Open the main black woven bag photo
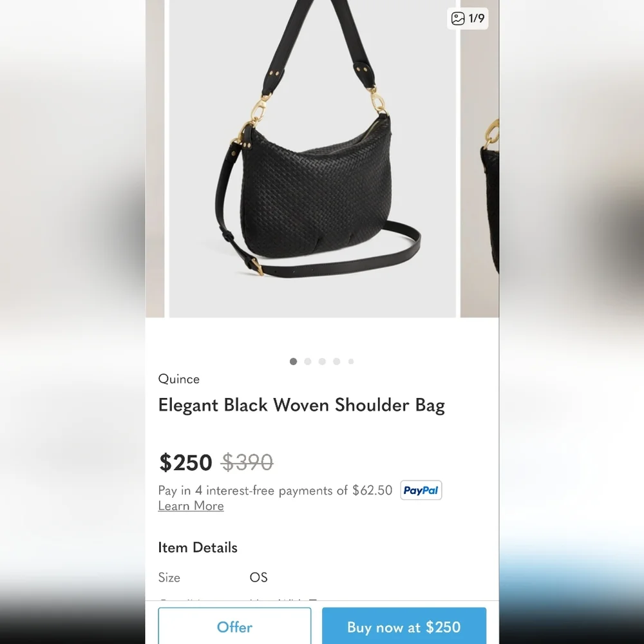644x644 pixels. click(312, 158)
